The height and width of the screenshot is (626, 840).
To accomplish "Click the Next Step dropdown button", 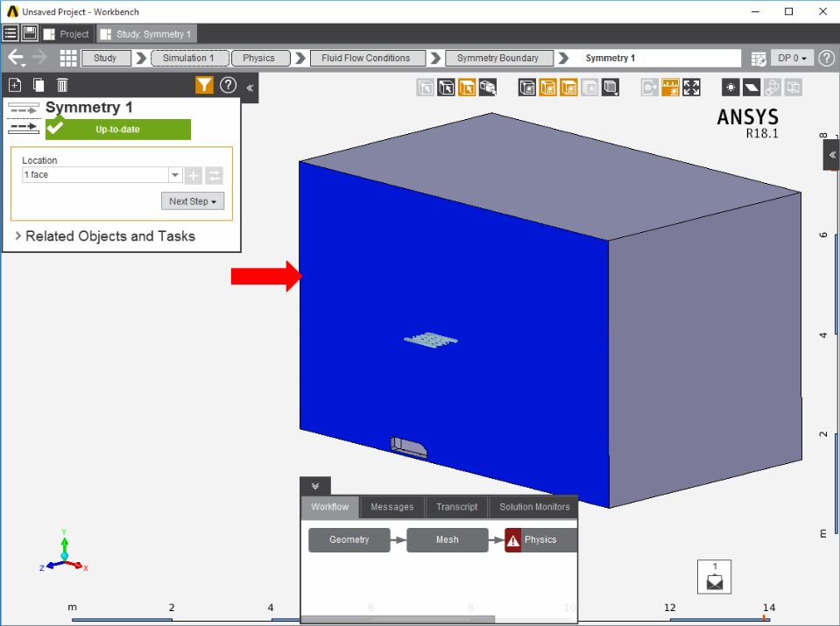I will [193, 201].
